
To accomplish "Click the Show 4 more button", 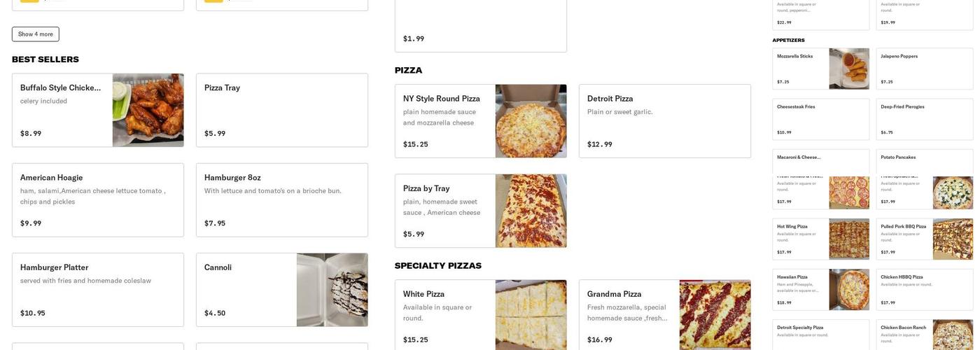I will (36, 34).
